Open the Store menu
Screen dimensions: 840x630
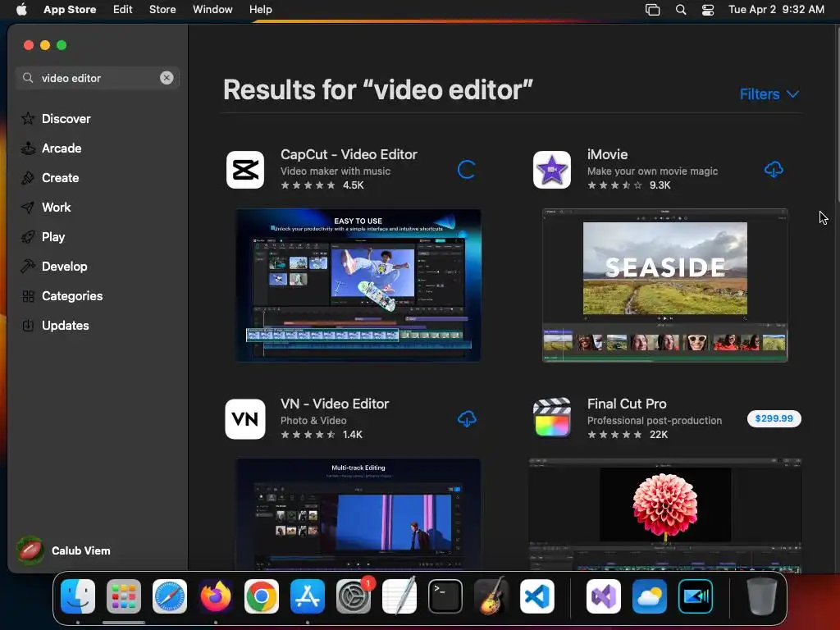tap(162, 9)
